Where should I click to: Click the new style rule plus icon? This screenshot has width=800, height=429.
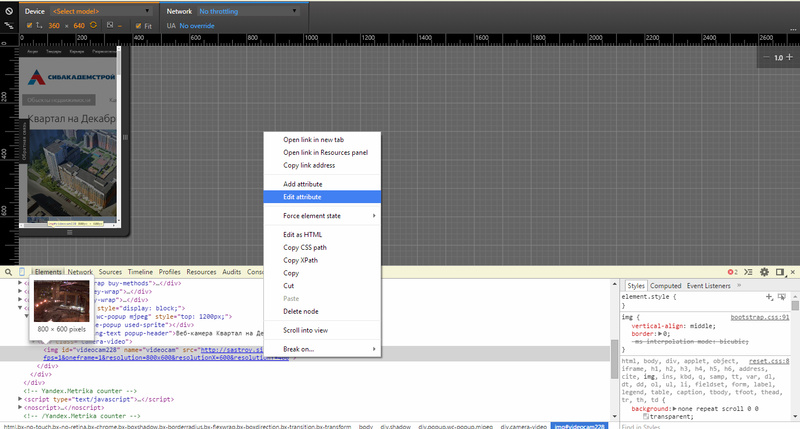coord(768,297)
